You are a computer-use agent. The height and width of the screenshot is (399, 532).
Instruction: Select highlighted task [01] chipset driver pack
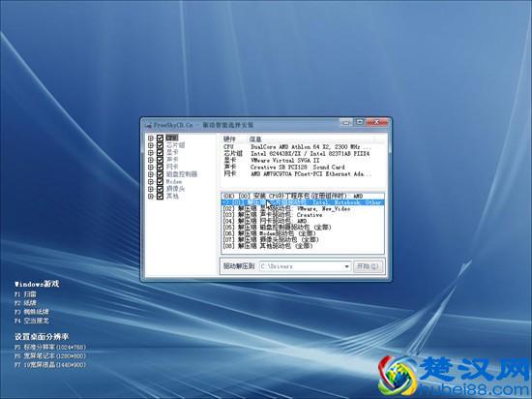[303, 202]
